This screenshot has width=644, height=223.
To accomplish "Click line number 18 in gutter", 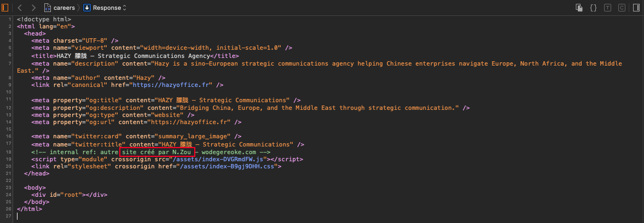I will coord(9,152).
